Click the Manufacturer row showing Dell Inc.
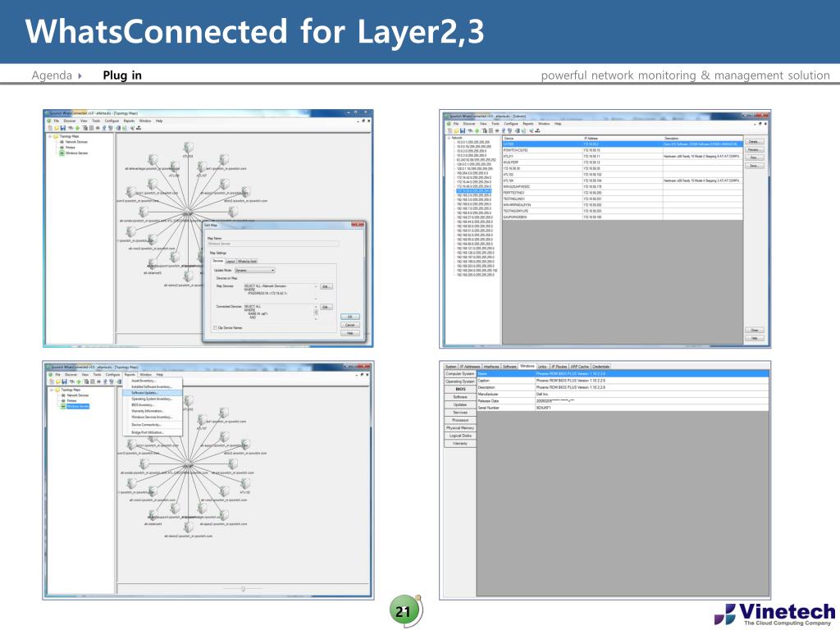The image size is (840, 630). (x=623, y=395)
